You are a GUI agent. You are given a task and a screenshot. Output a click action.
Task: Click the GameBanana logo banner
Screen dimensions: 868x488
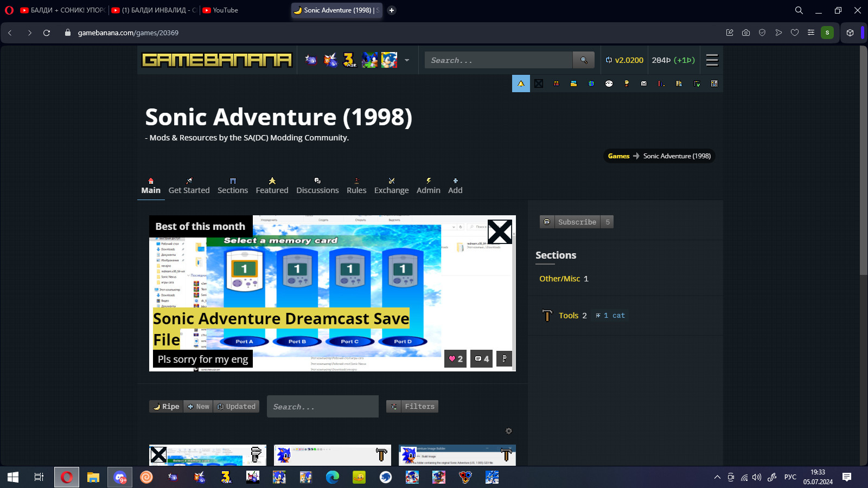(x=216, y=60)
